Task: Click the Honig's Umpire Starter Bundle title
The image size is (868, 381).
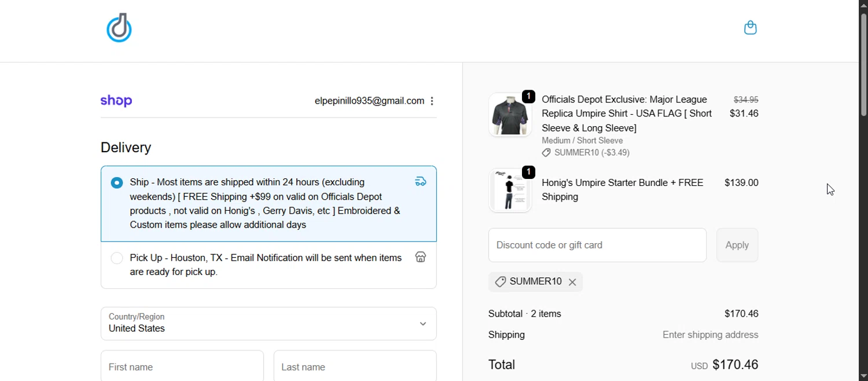Action: (x=623, y=190)
